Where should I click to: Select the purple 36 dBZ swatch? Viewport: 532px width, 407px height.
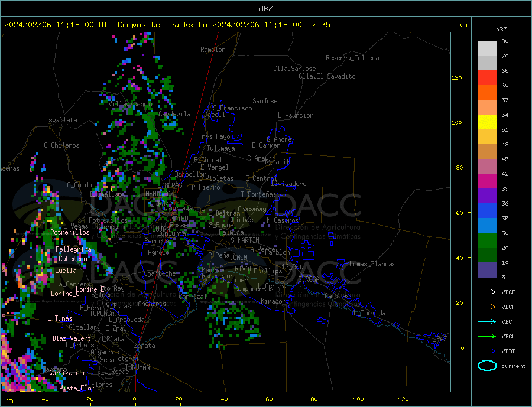[487, 196]
